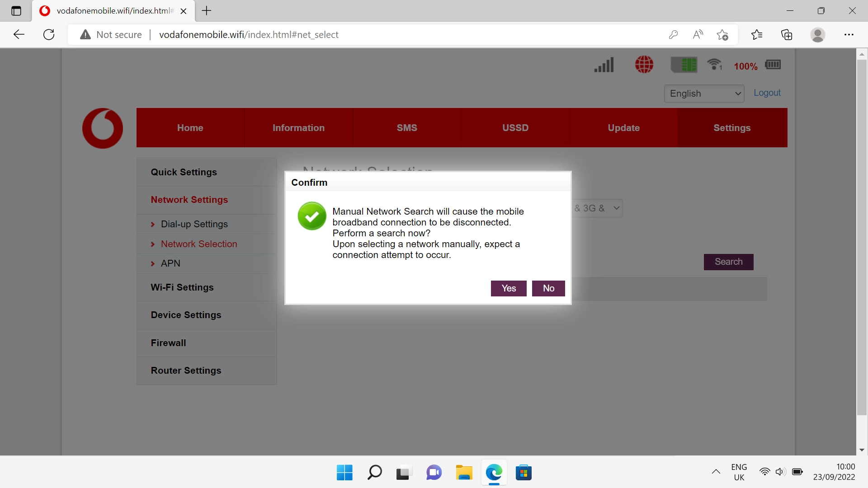Image resolution: width=868 pixels, height=488 pixels.
Task: Confirm network search with Yes
Action: [x=509, y=288]
